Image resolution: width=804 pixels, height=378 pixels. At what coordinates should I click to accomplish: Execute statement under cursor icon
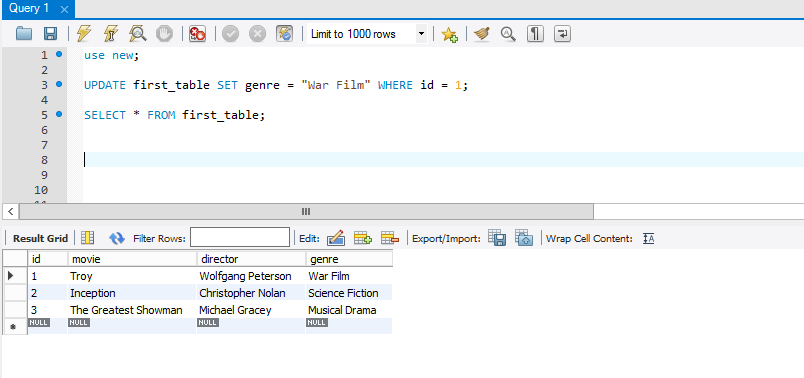(x=111, y=34)
